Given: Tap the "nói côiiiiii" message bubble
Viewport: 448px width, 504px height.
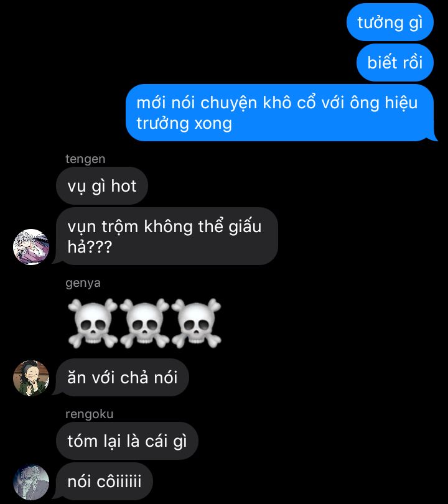Looking at the screenshot, I should pos(104,482).
